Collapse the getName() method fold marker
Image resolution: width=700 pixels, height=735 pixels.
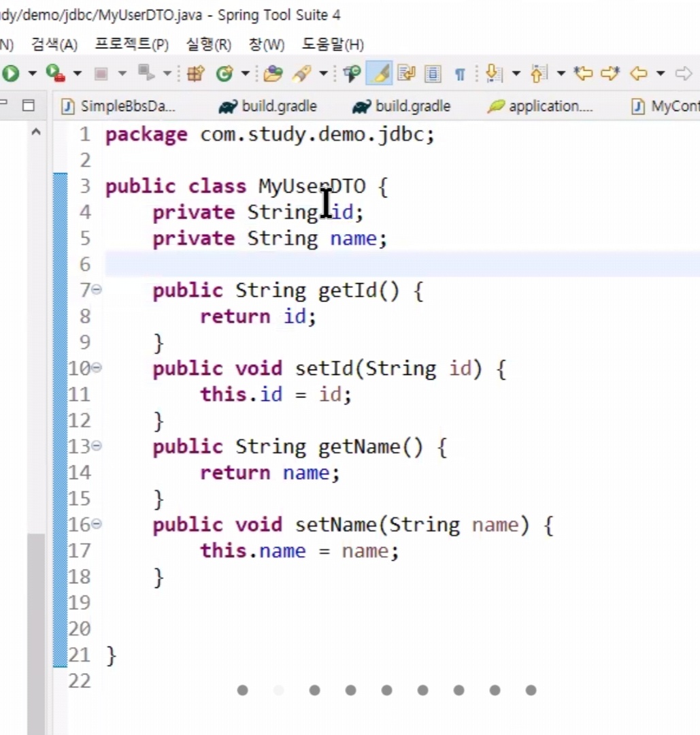[x=97, y=446]
